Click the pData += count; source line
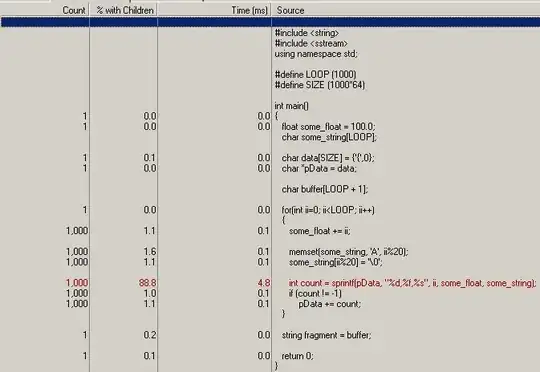 tap(330, 304)
